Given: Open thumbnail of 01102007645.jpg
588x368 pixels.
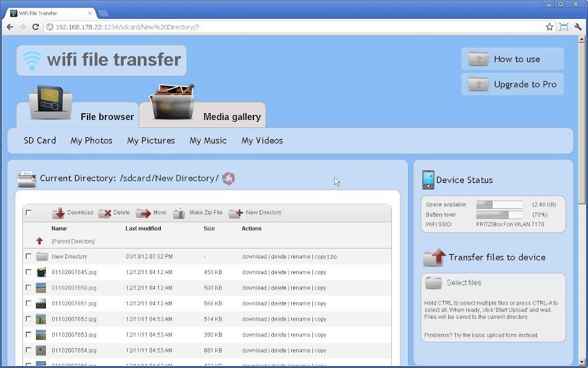Looking at the screenshot, I should 41,272.
